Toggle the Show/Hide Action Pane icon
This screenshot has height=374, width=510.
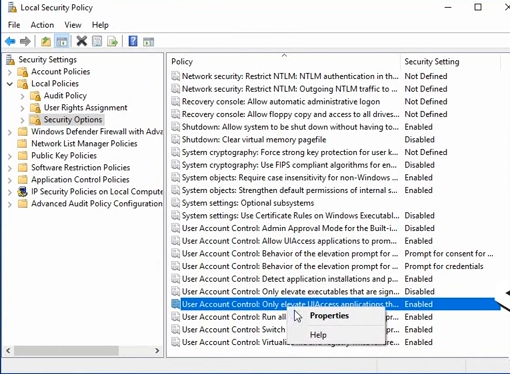click(x=148, y=42)
